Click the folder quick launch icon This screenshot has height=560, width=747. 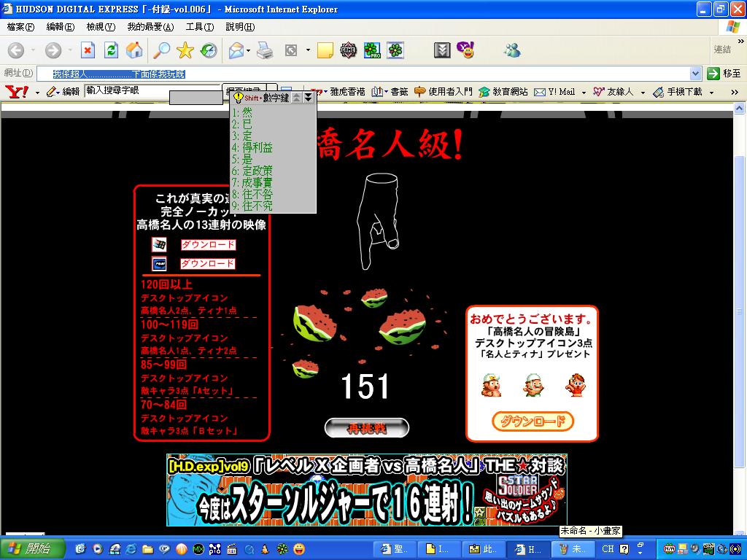(147, 549)
